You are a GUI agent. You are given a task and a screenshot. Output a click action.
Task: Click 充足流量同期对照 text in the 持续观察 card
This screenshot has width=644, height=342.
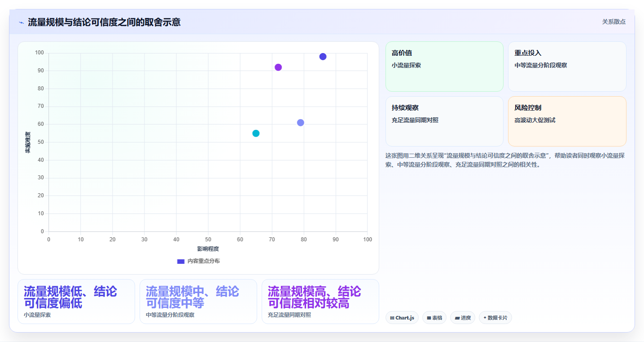415,120
